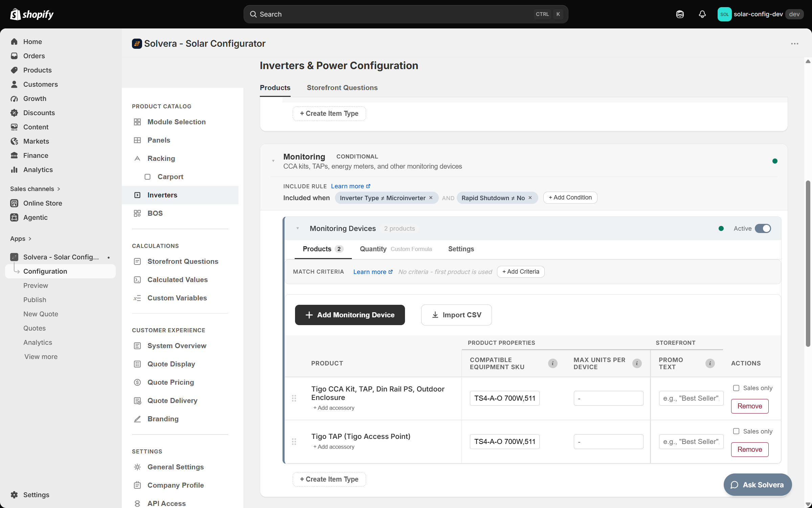Click the Quote Pricing dollar icon
The height and width of the screenshot is (508, 812).
(x=137, y=382)
